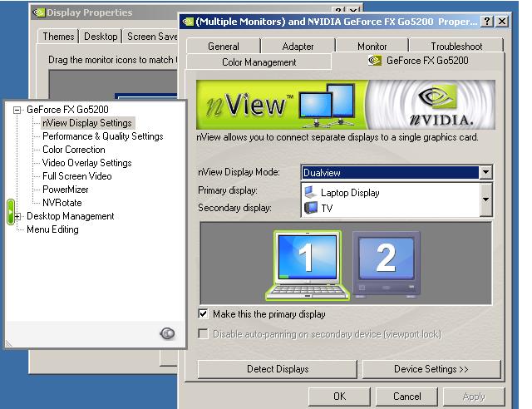Click the round NVIDIA button in side panel
The image size is (532, 409).
[x=167, y=333]
